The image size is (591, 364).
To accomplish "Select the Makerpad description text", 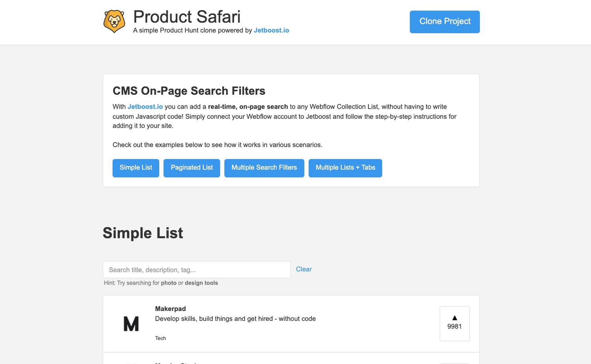I will pyautogui.click(x=235, y=319).
